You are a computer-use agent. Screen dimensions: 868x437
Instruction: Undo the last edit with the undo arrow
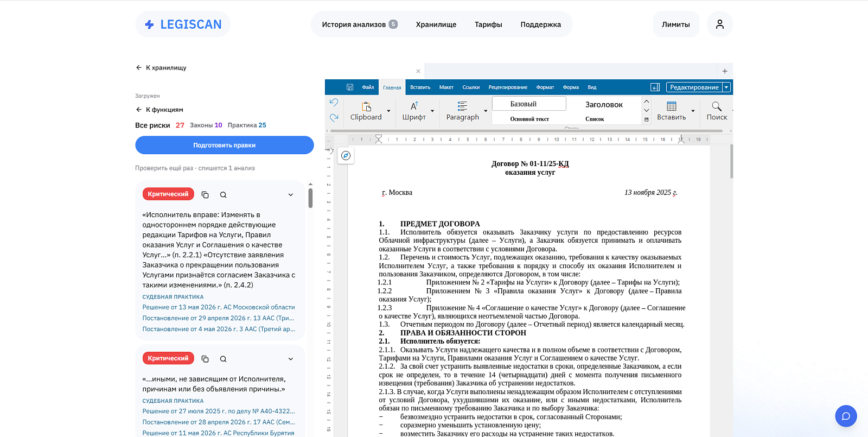(x=334, y=103)
